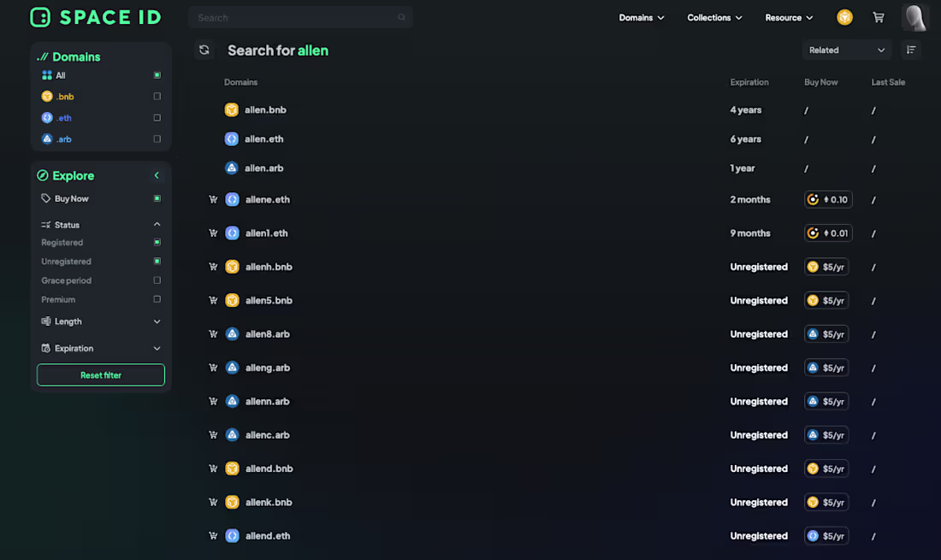Click $5/yr price for allenk.bnb

click(826, 502)
